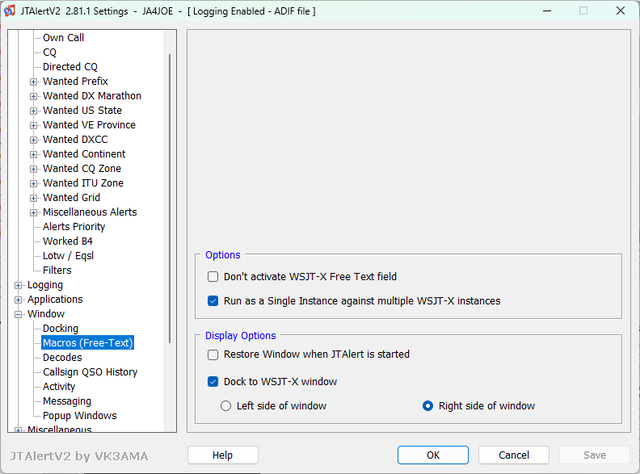Open Callsign QSO History settings
The width and height of the screenshot is (640, 474).
(x=90, y=372)
